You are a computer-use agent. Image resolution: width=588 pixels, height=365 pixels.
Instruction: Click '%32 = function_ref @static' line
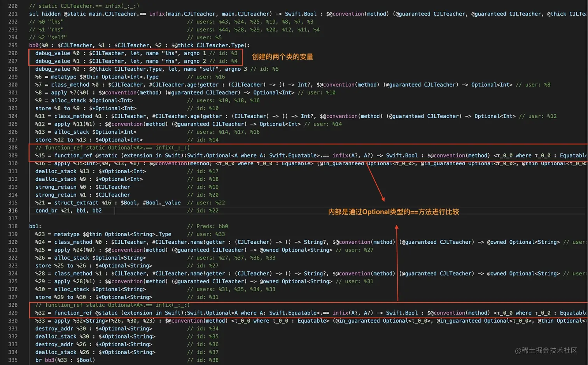(311, 313)
